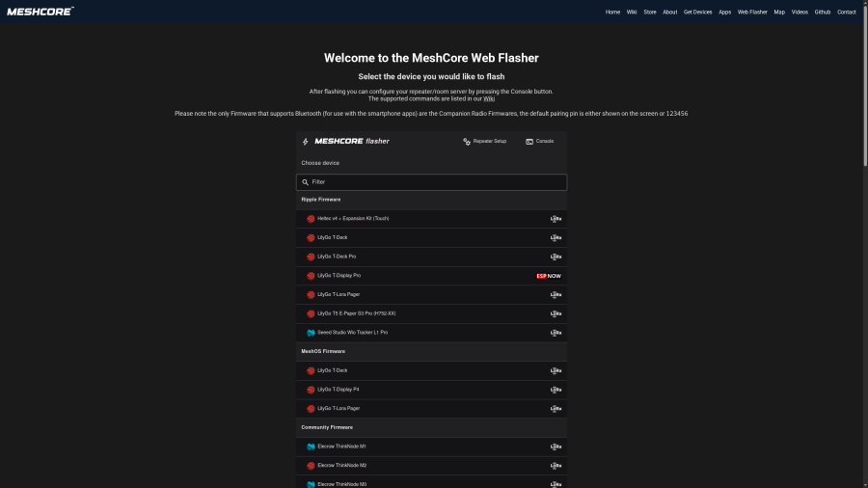
Task: Click the red chip icon for Heltec v4 Expansion Kit
Action: coord(311,219)
